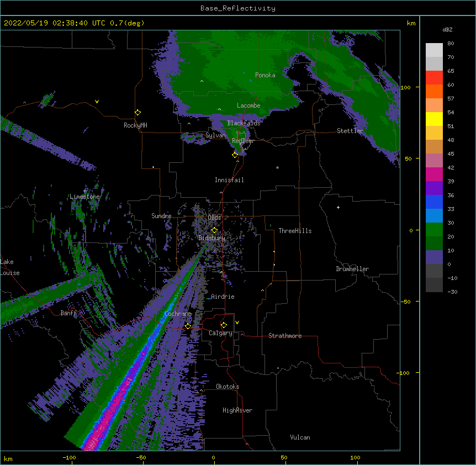
Task: Click the white plus marker north of Drumheller
Action: [x=338, y=207]
